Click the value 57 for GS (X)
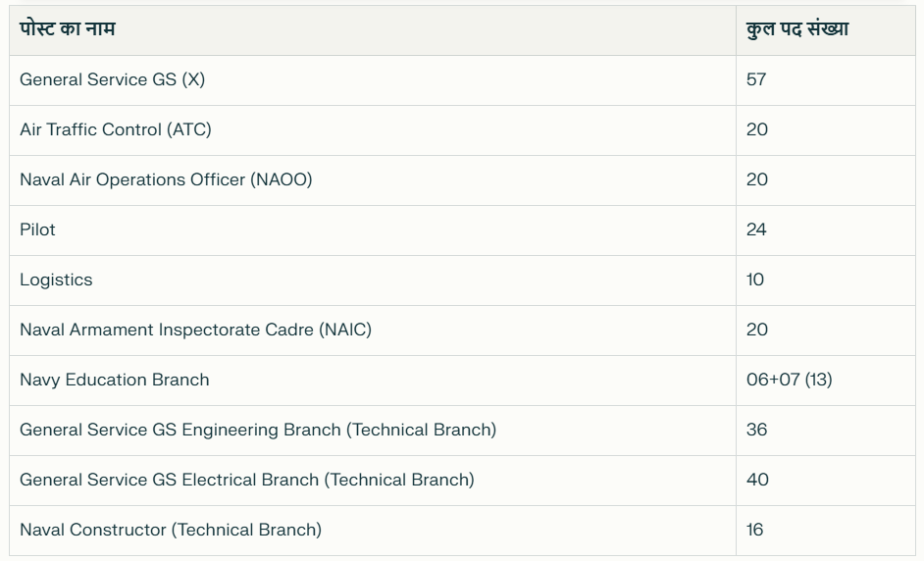The height and width of the screenshot is (561, 924). coord(756,79)
